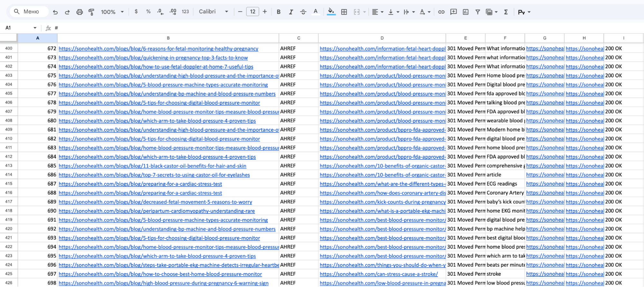This screenshot has width=644, height=287.
Task: Open text wrapping dropdown
Action: [409, 12]
